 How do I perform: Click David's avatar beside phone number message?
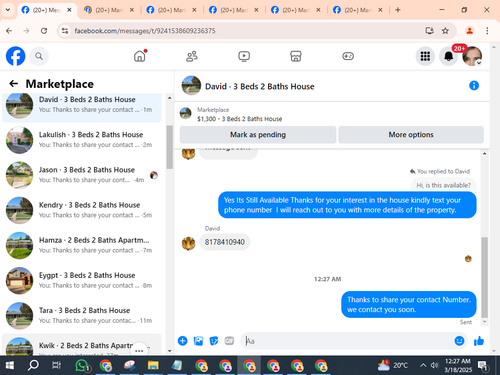188,243
